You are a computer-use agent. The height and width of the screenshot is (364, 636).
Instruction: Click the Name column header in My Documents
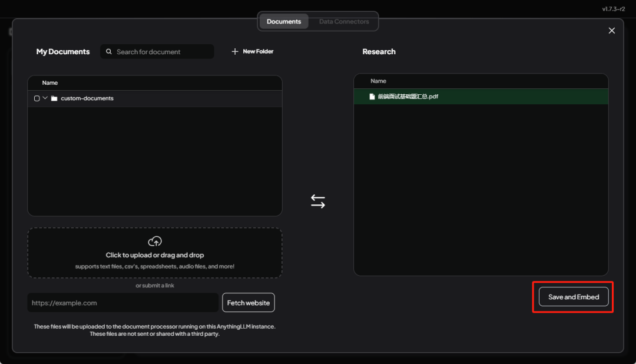tap(50, 83)
